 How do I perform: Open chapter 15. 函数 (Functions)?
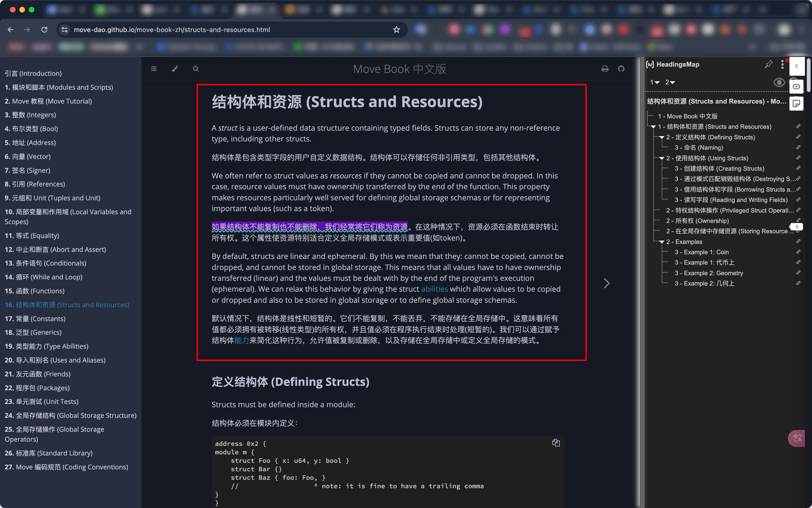[35, 291]
